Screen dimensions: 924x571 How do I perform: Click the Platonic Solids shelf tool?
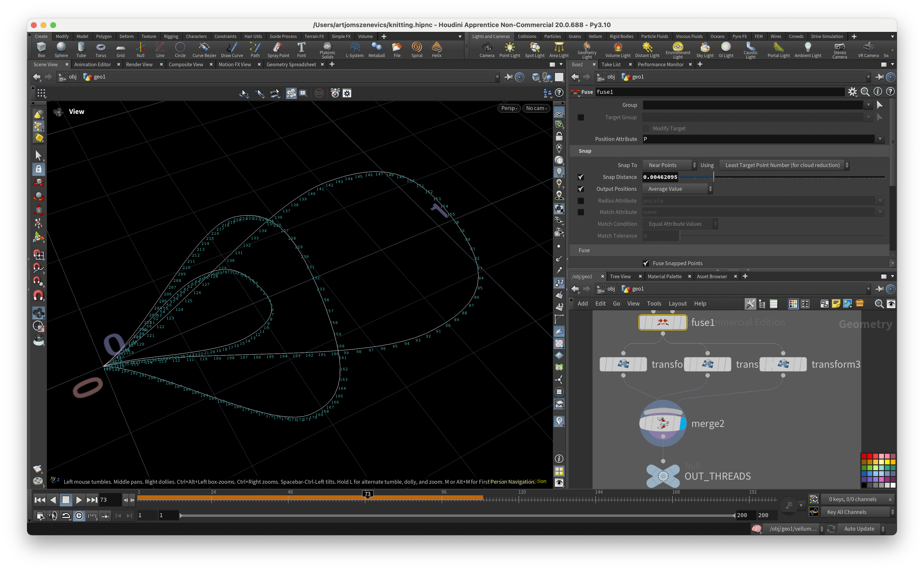click(x=327, y=50)
